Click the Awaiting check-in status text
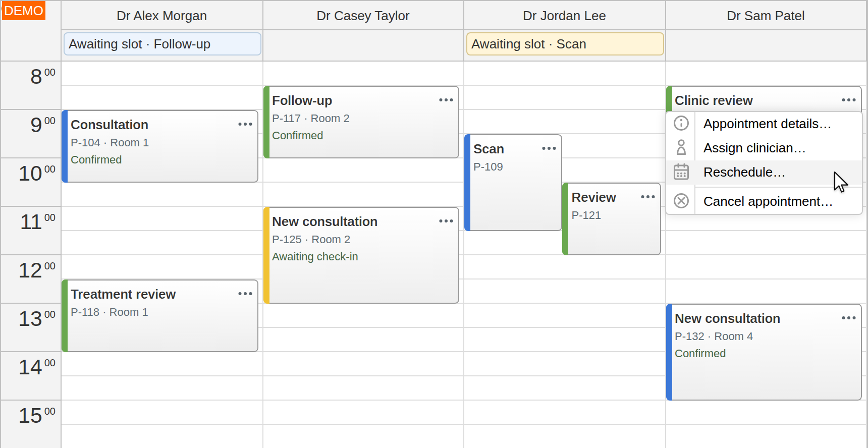 [315, 256]
